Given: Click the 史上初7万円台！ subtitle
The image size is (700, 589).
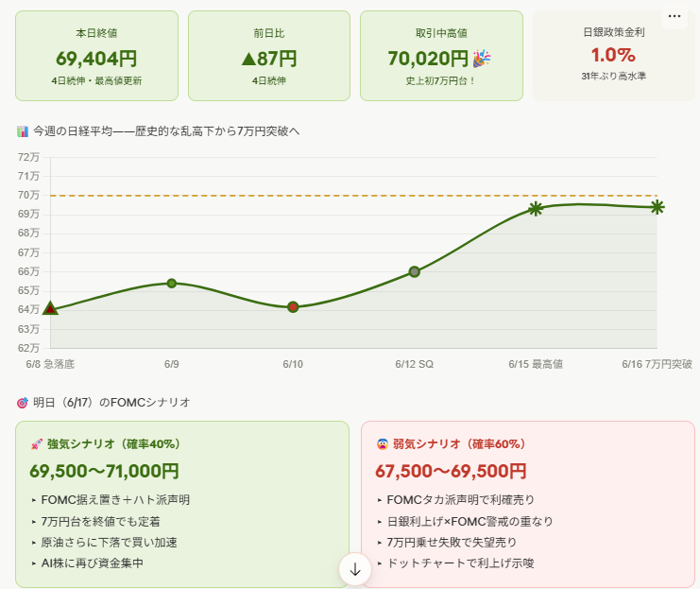Looking at the screenshot, I should [441, 81].
